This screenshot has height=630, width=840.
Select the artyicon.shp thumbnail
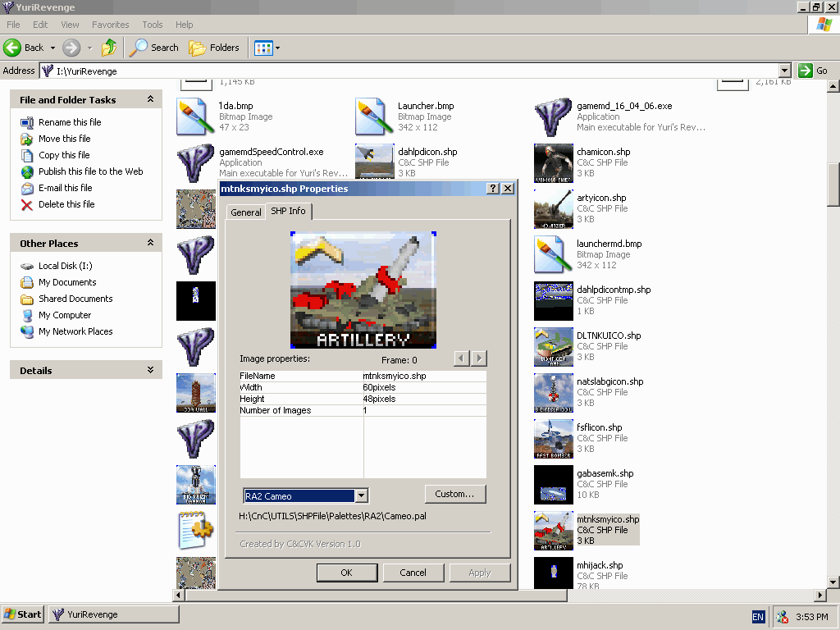point(554,209)
